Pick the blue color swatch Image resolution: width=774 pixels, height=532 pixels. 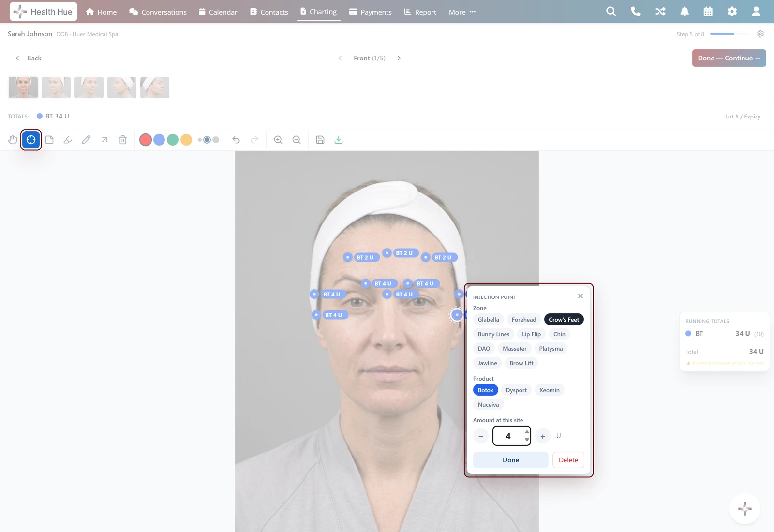click(159, 140)
